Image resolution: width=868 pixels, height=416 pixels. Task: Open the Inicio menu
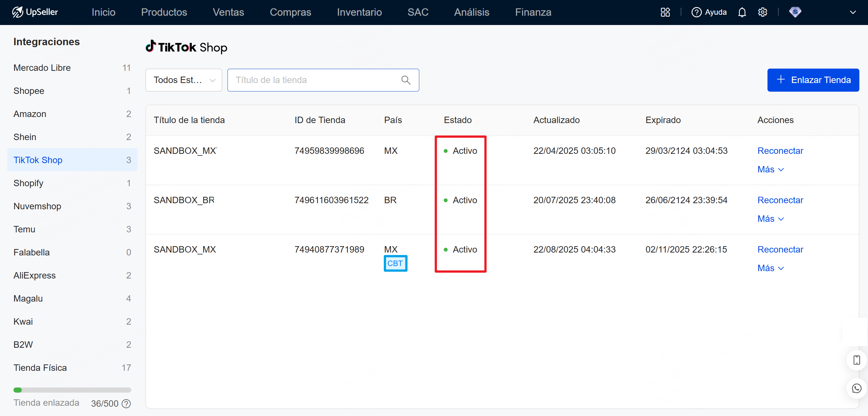point(103,12)
